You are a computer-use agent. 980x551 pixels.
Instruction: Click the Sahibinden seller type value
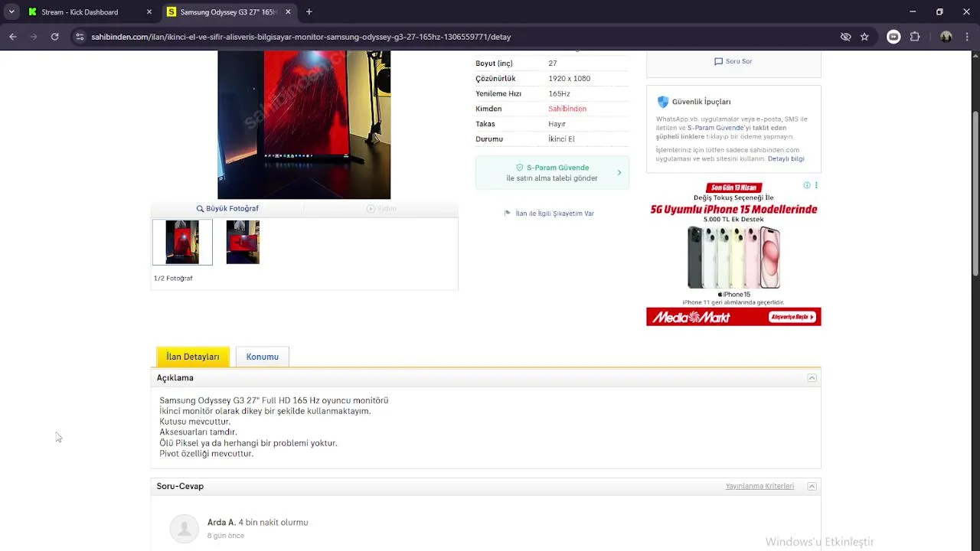click(x=567, y=109)
